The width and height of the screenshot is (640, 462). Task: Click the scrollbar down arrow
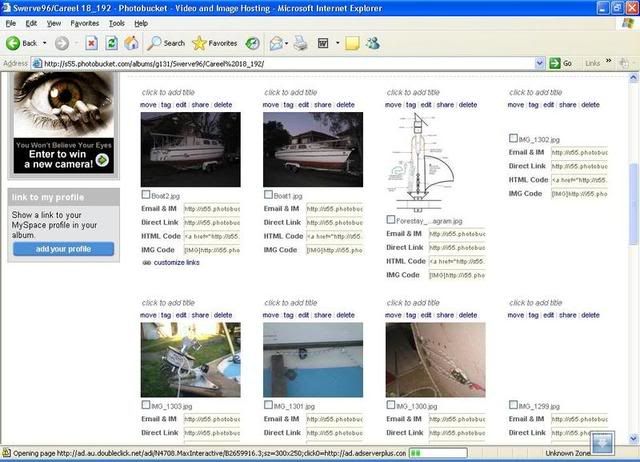[633, 439]
